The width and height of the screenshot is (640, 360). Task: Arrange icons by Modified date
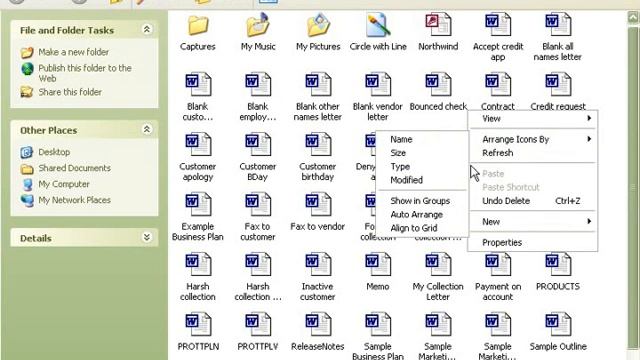(x=422, y=180)
